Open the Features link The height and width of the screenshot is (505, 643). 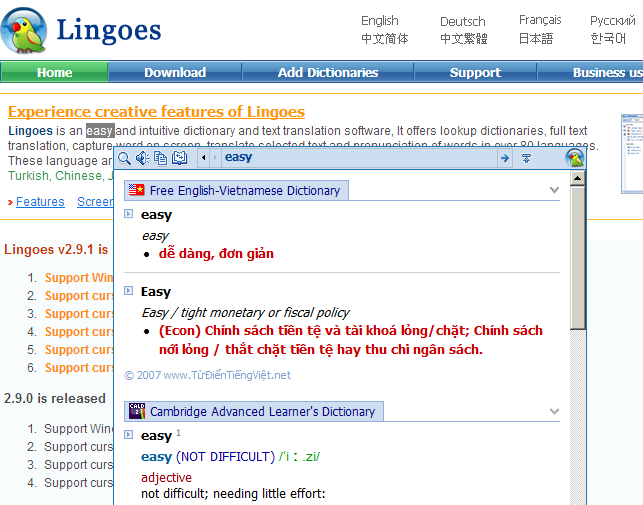click(x=40, y=202)
